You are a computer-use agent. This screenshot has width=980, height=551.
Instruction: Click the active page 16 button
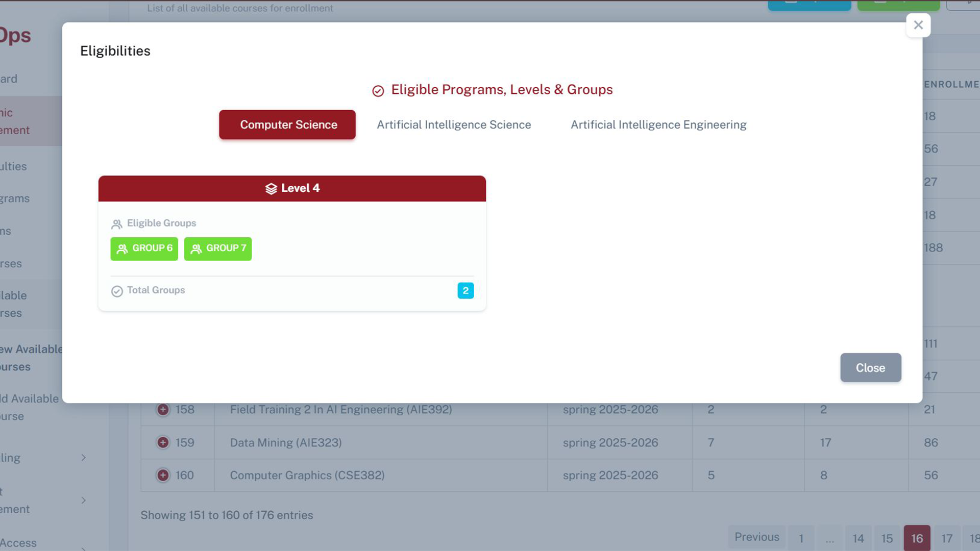click(x=917, y=538)
